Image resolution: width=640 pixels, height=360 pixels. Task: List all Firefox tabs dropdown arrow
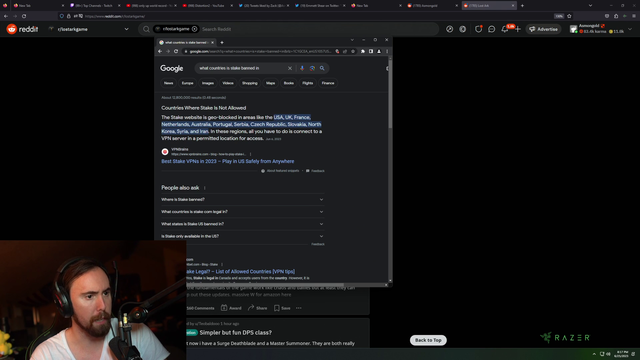pos(590,6)
